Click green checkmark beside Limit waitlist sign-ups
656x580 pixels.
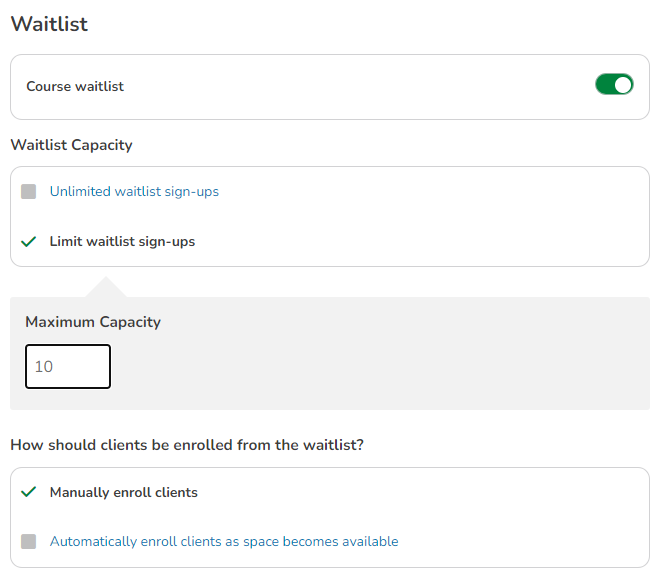pos(29,241)
